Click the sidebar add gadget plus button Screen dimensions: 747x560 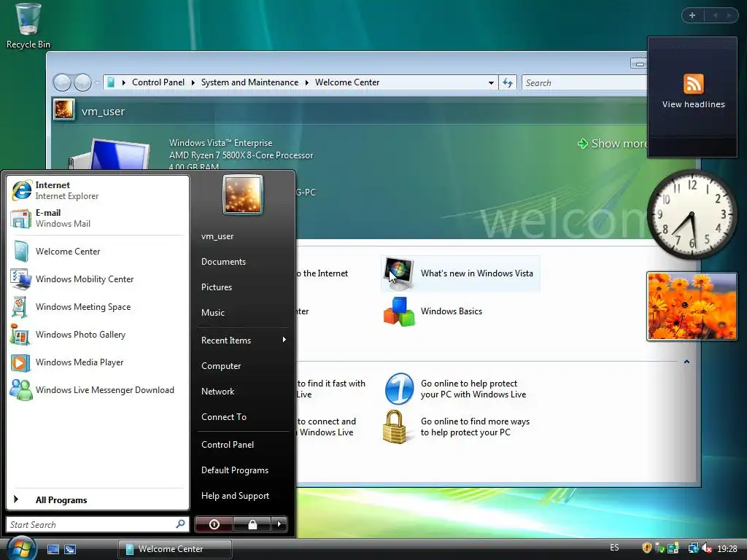(692, 15)
